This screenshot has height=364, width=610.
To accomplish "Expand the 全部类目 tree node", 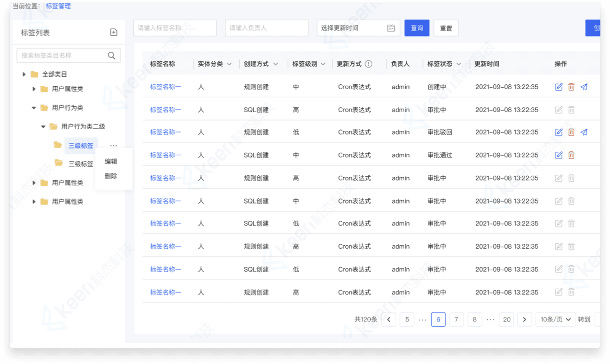I will pos(24,74).
